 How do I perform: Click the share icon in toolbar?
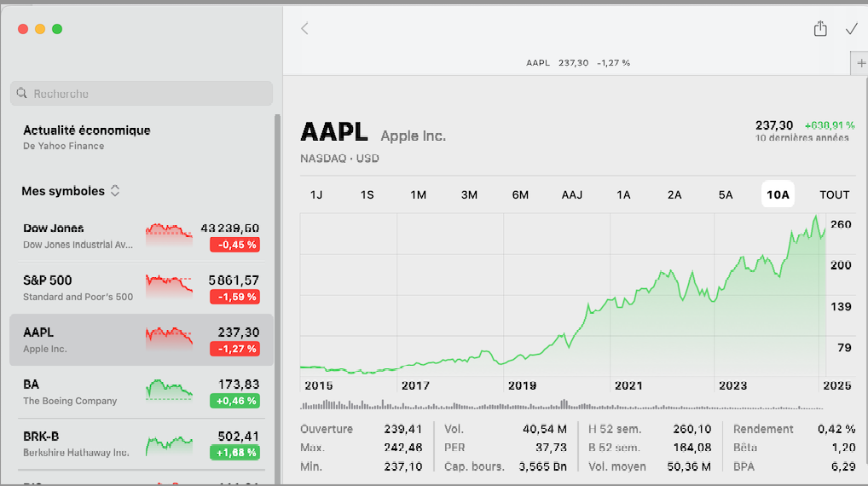point(820,29)
